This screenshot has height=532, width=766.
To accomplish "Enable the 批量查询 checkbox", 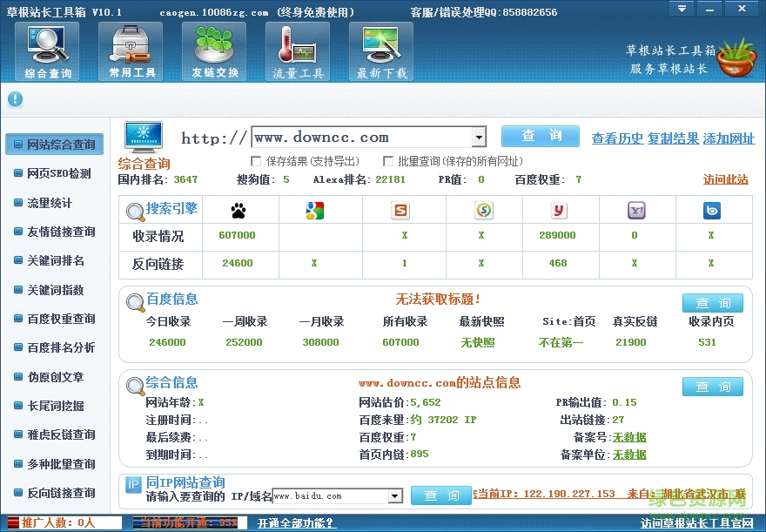I will tap(388, 161).
